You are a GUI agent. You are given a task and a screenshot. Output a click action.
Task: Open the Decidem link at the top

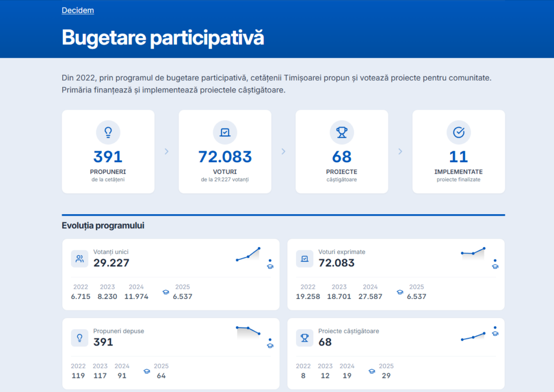coord(77,10)
